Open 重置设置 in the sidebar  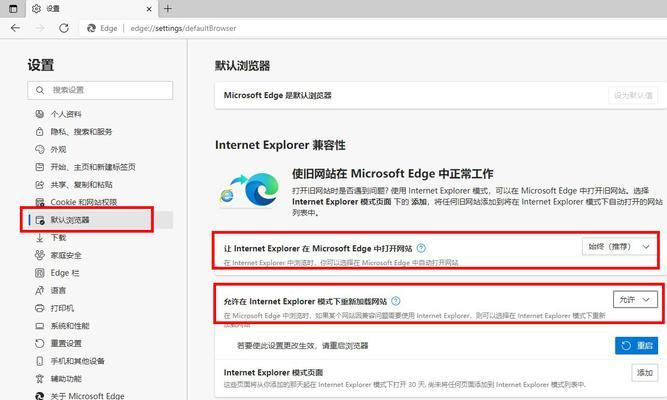[x=66, y=343]
